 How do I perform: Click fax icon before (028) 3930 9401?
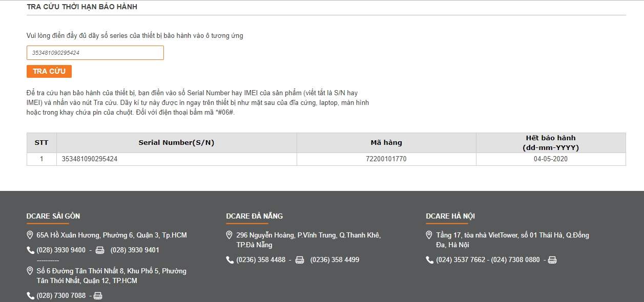click(100, 250)
